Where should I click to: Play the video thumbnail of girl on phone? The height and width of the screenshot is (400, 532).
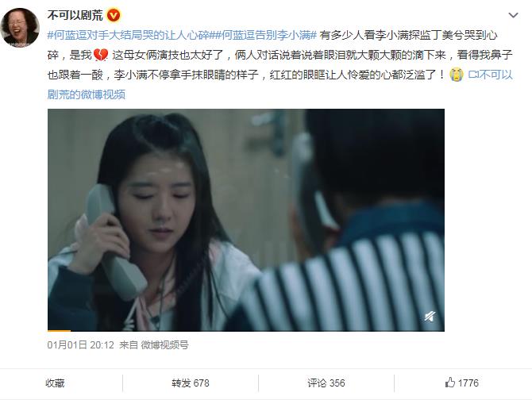click(x=246, y=220)
